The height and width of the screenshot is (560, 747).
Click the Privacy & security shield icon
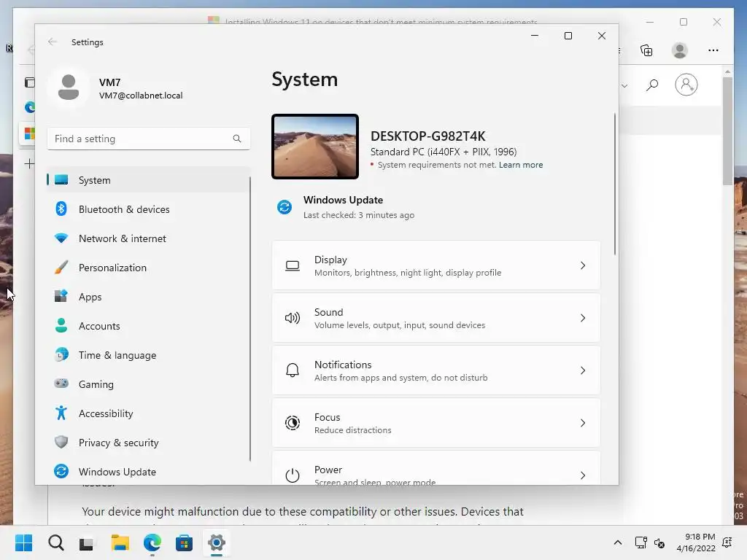[x=61, y=442]
